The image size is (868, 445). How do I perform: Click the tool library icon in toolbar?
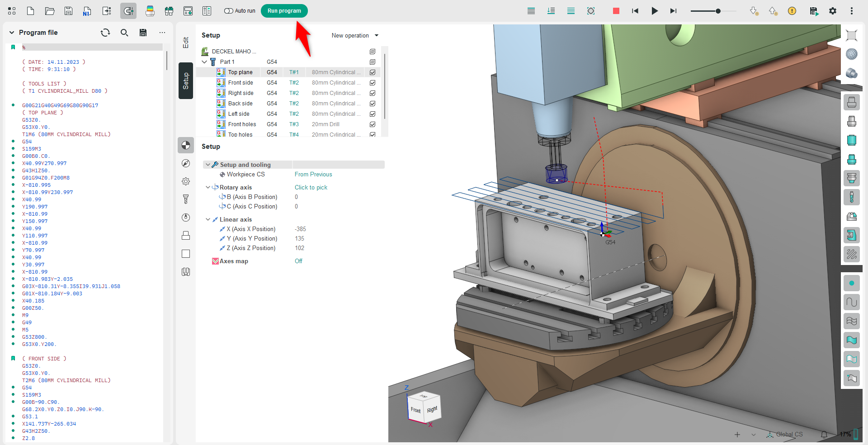pos(169,11)
